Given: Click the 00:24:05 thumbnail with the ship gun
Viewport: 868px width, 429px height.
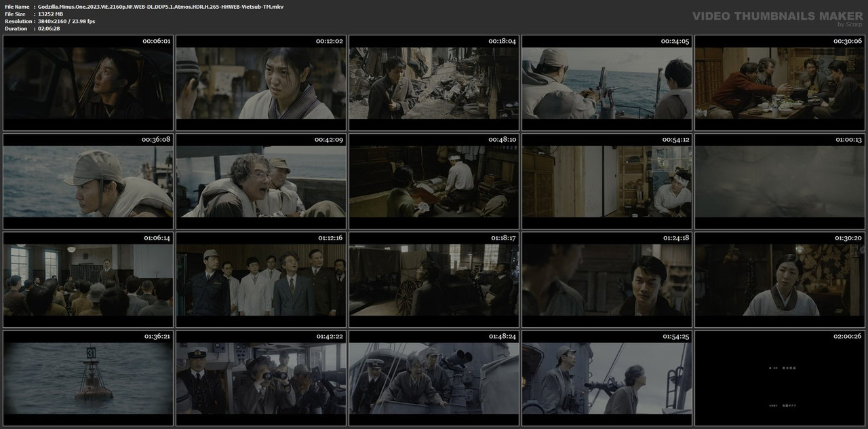Looking at the screenshot, I should coord(607,83).
